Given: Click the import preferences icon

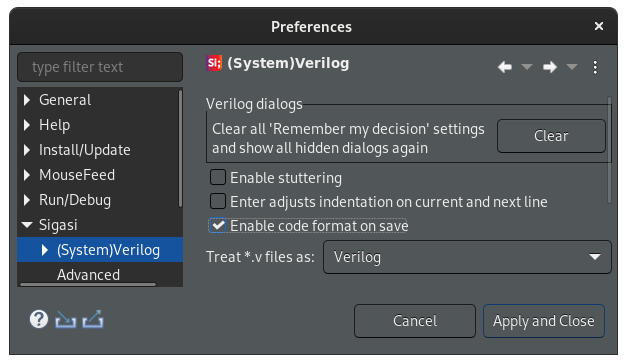Looking at the screenshot, I should 66,319.
